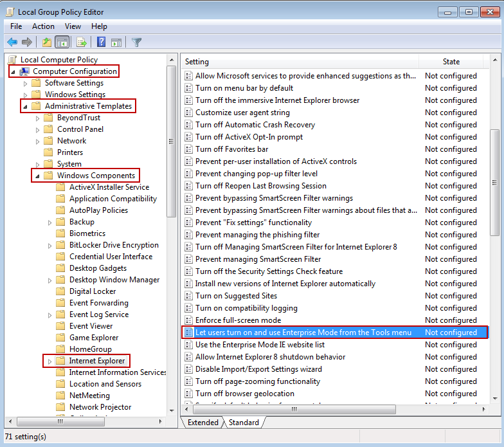This screenshot has height=447, width=504.
Task: Toggle the Show/Hide Console Tree icon
Action: tap(62, 42)
